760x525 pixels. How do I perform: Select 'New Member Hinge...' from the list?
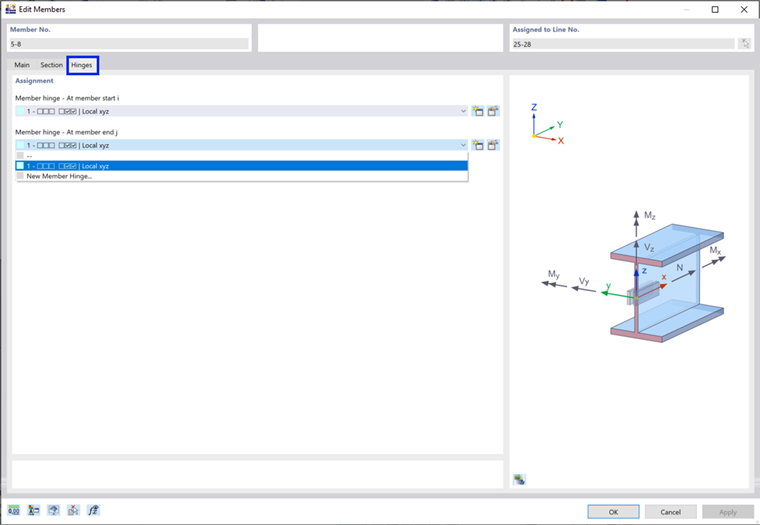pos(241,176)
